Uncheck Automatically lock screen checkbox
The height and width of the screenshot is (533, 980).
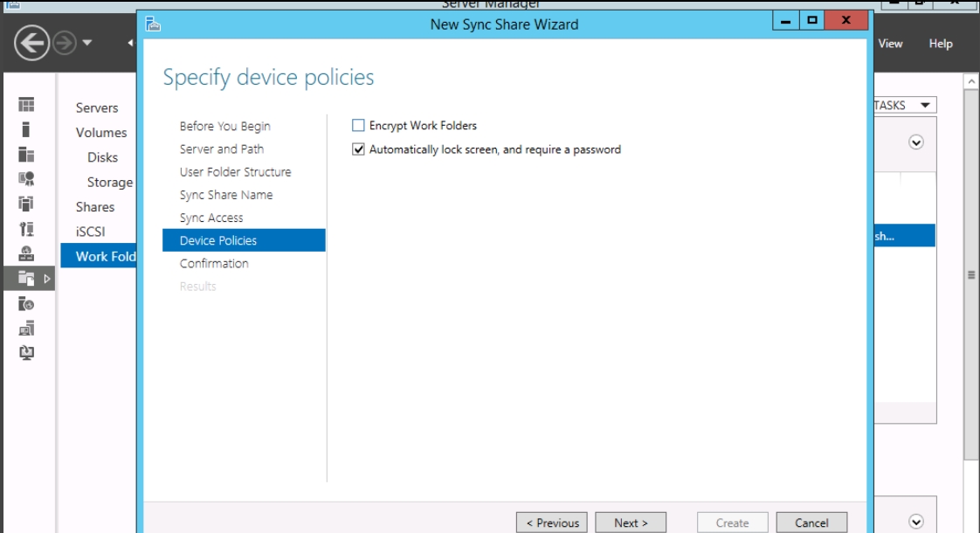[x=358, y=149]
